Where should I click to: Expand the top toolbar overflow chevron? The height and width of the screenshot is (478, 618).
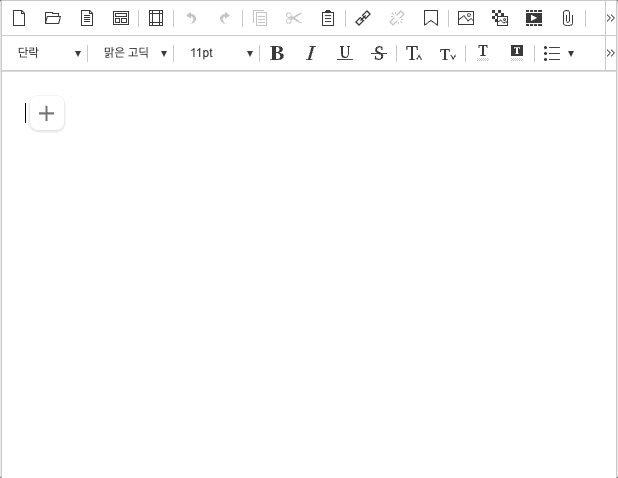click(610, 18)
